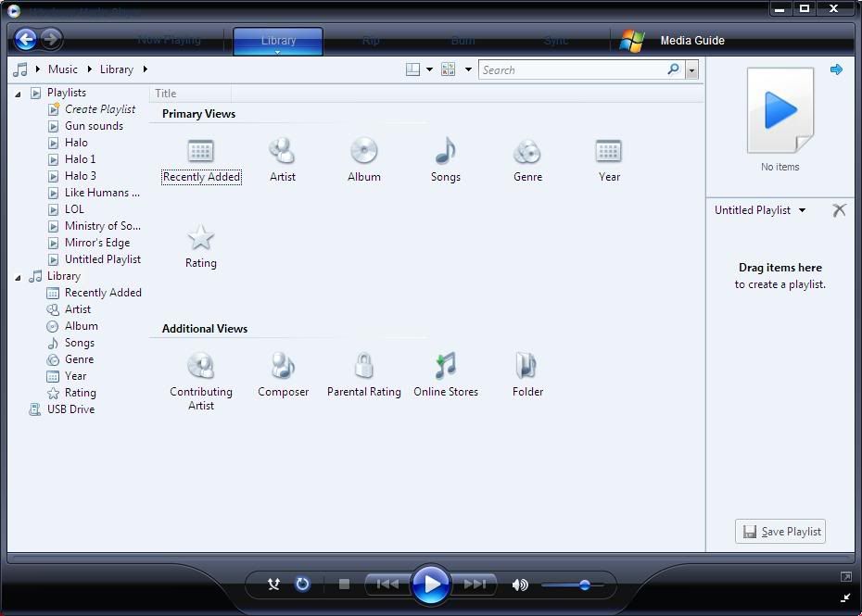
Task: Click the Forward navigation arrow
Action: [52, 39]
